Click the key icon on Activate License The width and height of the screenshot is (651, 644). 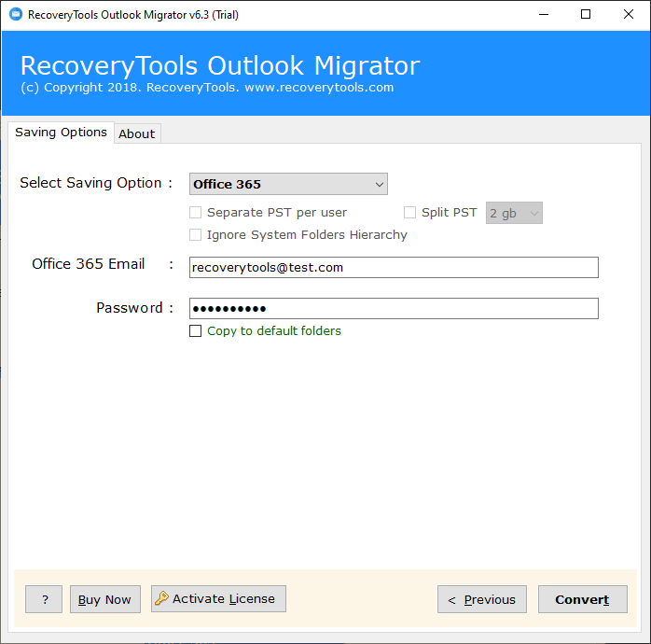pos(161,598)
